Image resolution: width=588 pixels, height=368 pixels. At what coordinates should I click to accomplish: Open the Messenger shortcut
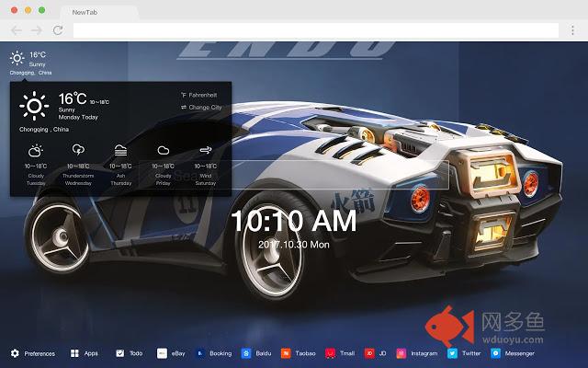(x=512, y=353)
